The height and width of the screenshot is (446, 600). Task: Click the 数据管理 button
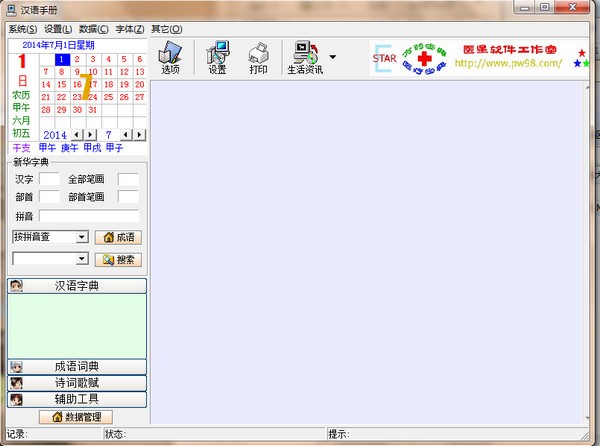click(x=76, y=417)
